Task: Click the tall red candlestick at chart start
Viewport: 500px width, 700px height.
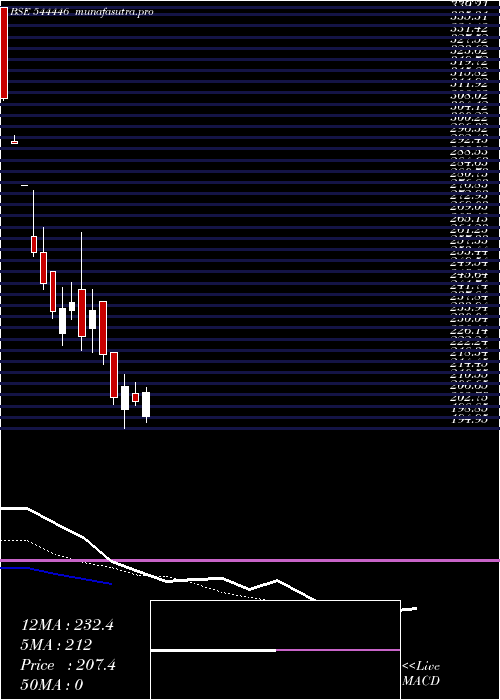Action: click(4, 53)
